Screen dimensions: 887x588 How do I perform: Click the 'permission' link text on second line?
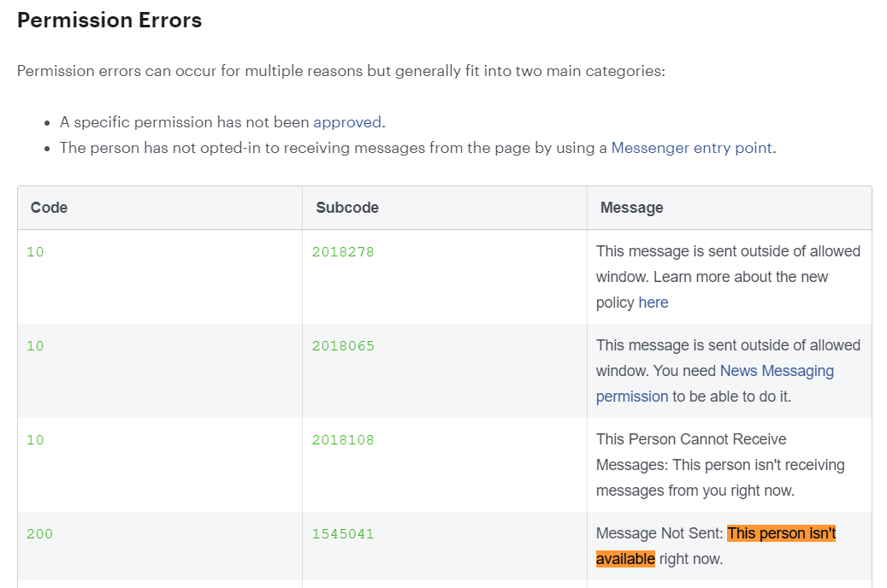pos(632,397)
